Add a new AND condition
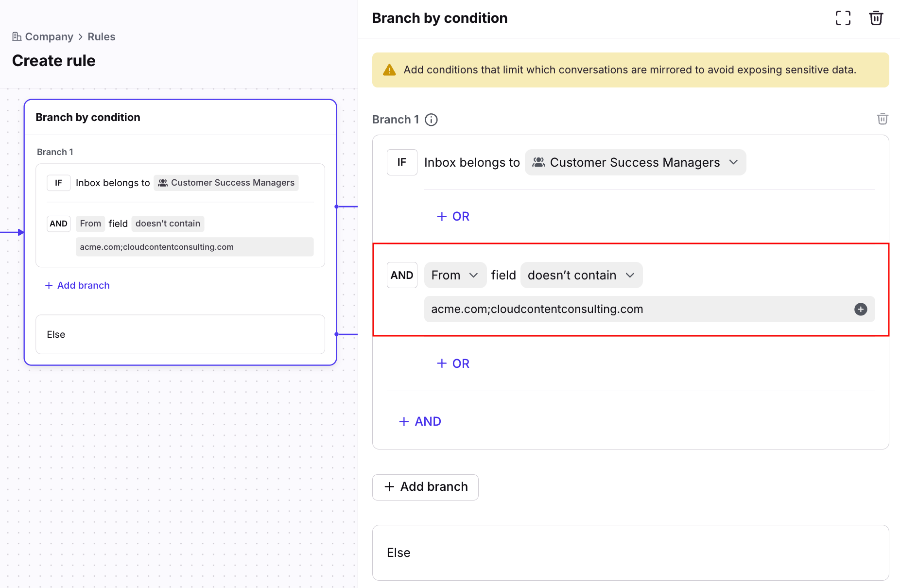Image resolution: width=900 pixels, height=588 pixels. pyautogui.click(x=420, y=421)
